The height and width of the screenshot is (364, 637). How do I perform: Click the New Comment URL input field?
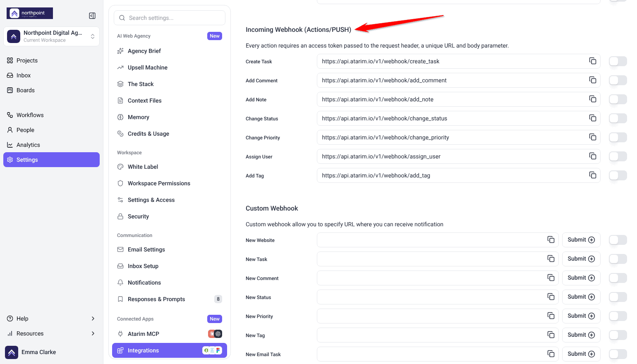(x=438, y=278)
